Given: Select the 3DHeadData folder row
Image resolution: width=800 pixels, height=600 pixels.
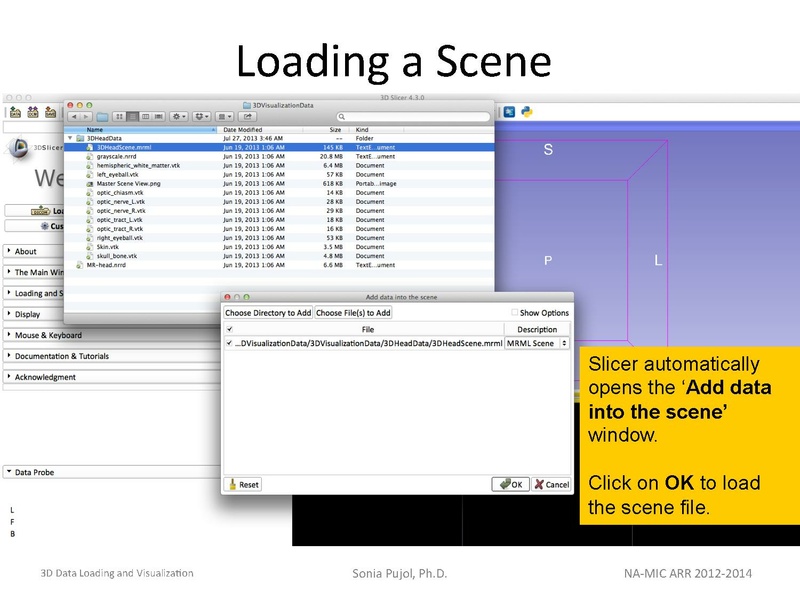Looking at the screenshot, I should (279, 138).
